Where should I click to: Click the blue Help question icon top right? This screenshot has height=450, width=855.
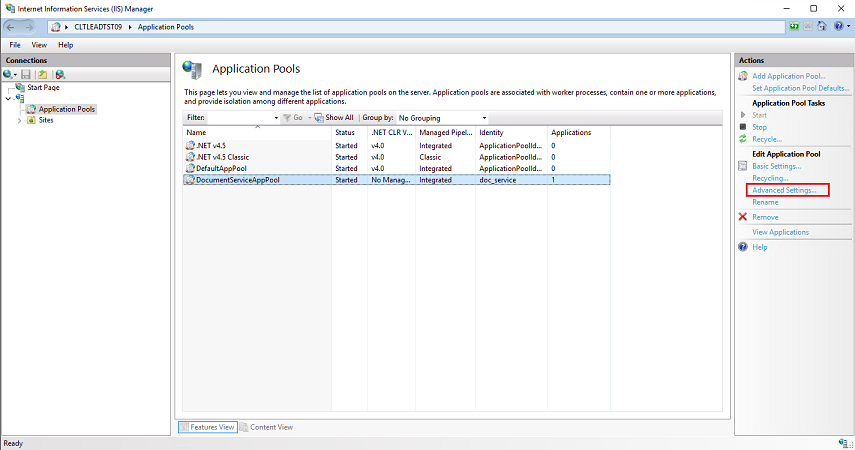pyautogui.click(x=839, y=26)
